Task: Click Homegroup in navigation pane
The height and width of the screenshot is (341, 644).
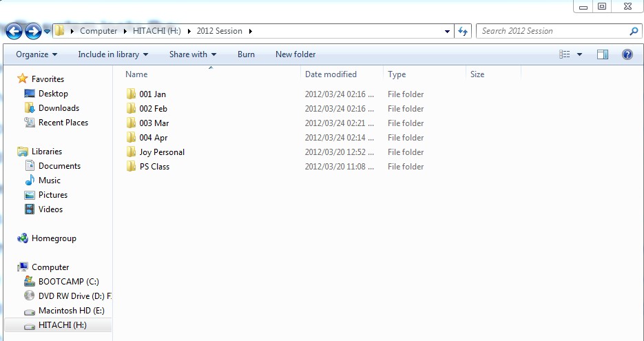Action: tap(54, 238)
